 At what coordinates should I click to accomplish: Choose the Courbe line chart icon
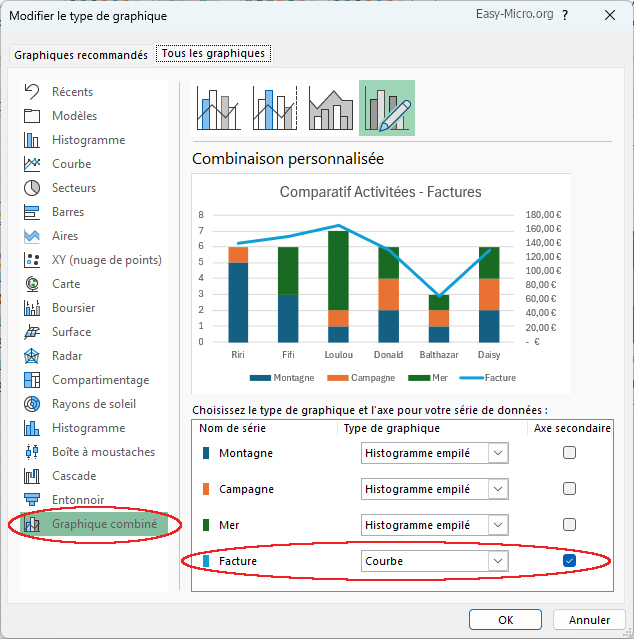32,164
